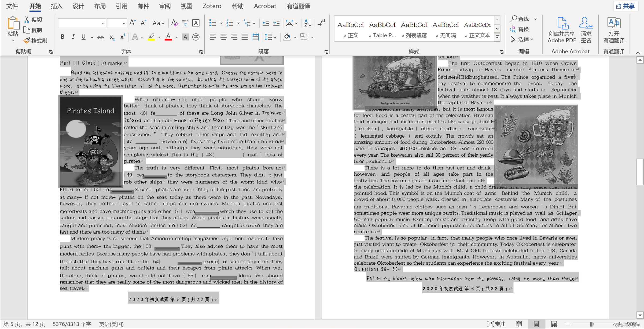Click the Character Shading icon
644x329 pixels.
tap(185, 37)
